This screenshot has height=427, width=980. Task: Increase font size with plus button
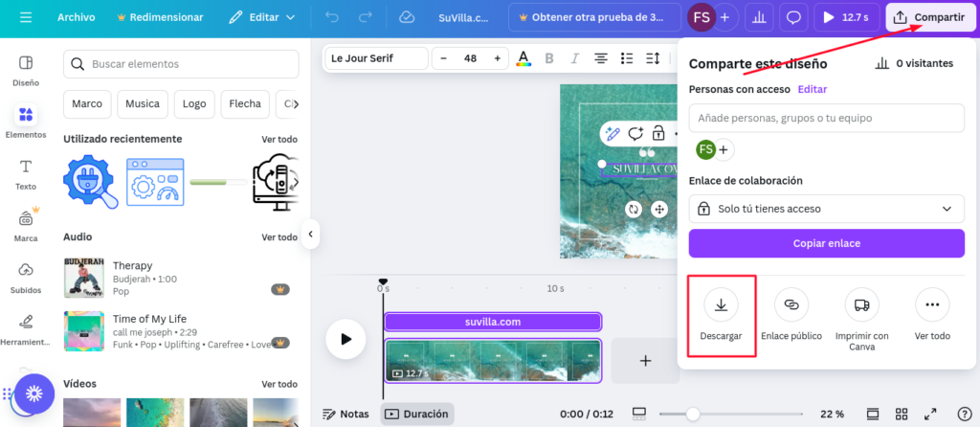tap(498, 58)
